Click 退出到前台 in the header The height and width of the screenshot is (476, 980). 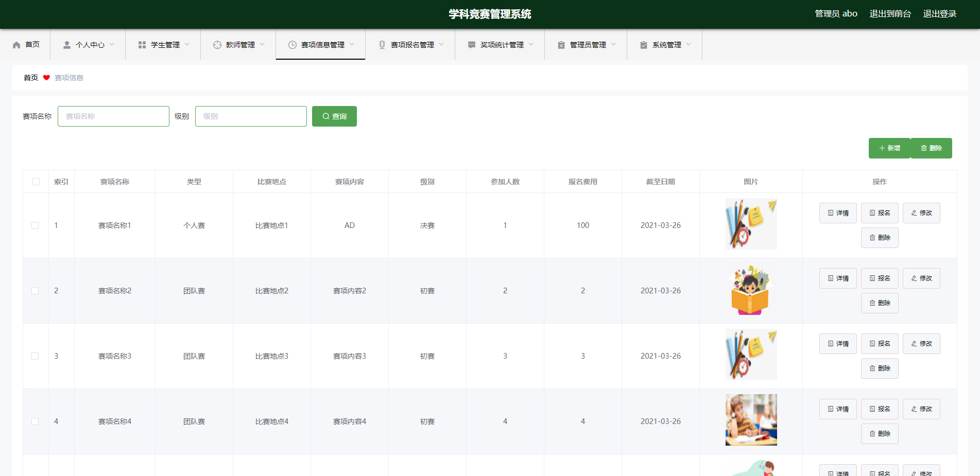coord(890,14)
